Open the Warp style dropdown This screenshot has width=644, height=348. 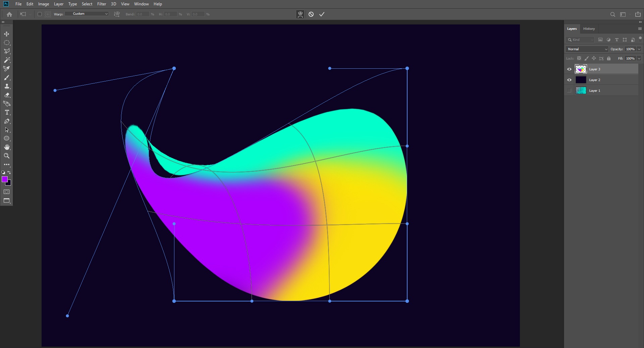87,14
